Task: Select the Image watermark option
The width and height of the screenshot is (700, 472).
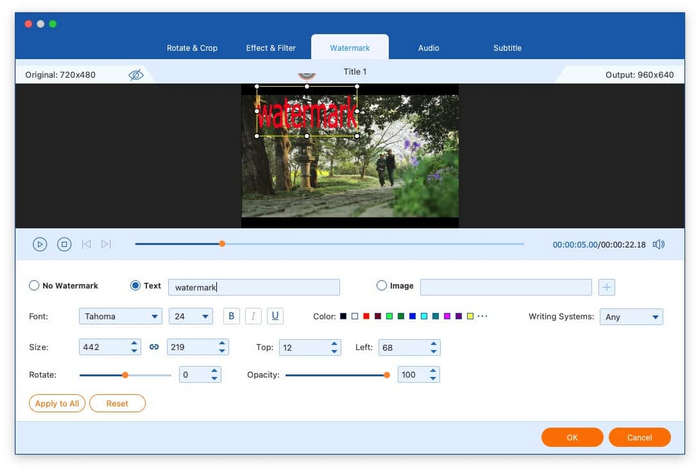Action: [x=382, y=286]
